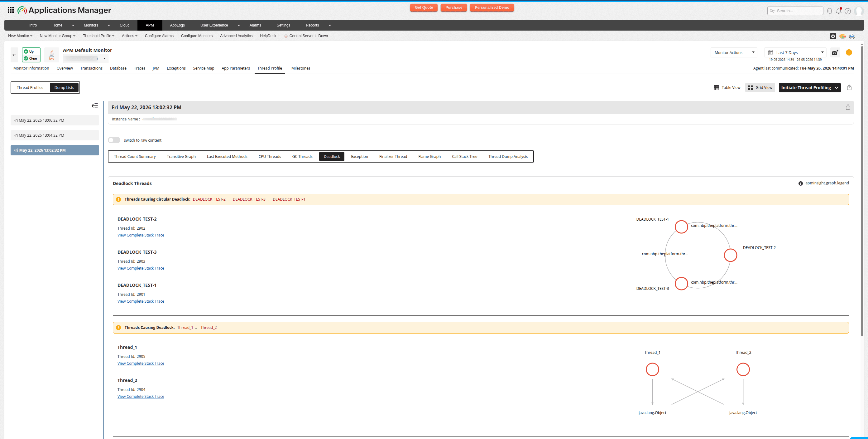Click the orange warning alert icon

pos(849,52)
